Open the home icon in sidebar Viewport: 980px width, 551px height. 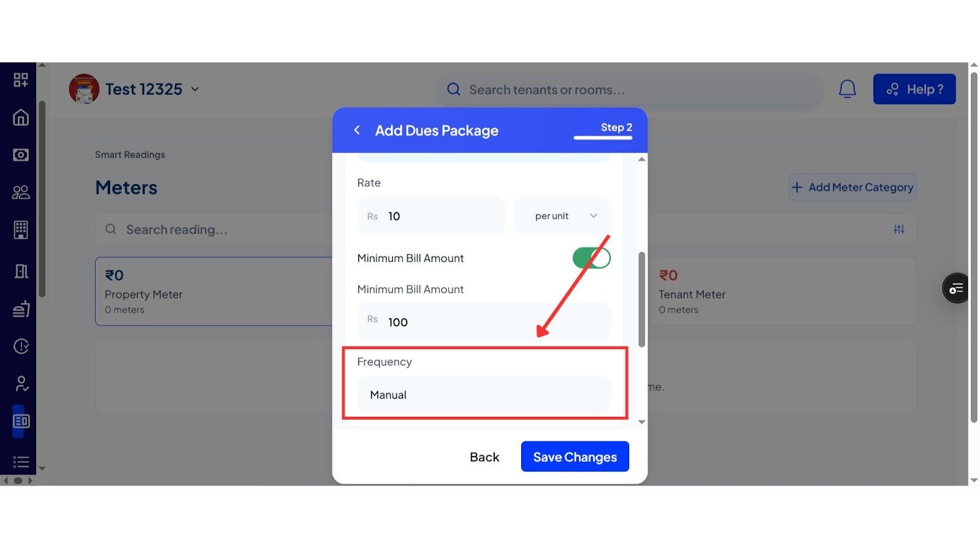[x=21, y=117]
